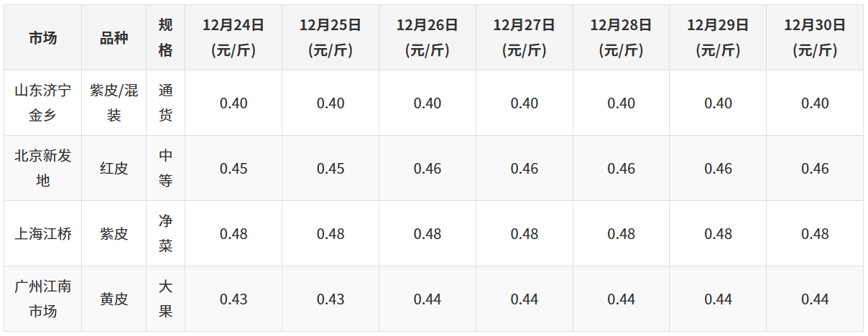Select the 上海江桥 market cell
The image size is (868, 336).
(43, 233)
